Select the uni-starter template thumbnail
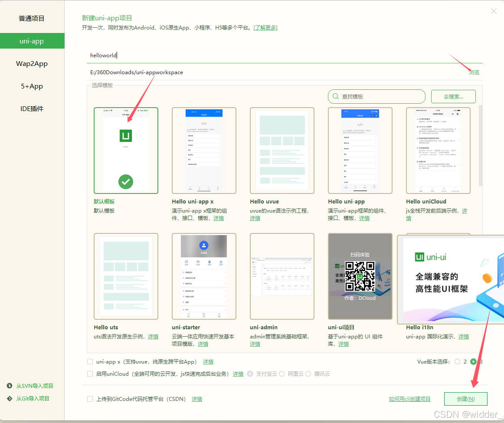 pos(204,276)
